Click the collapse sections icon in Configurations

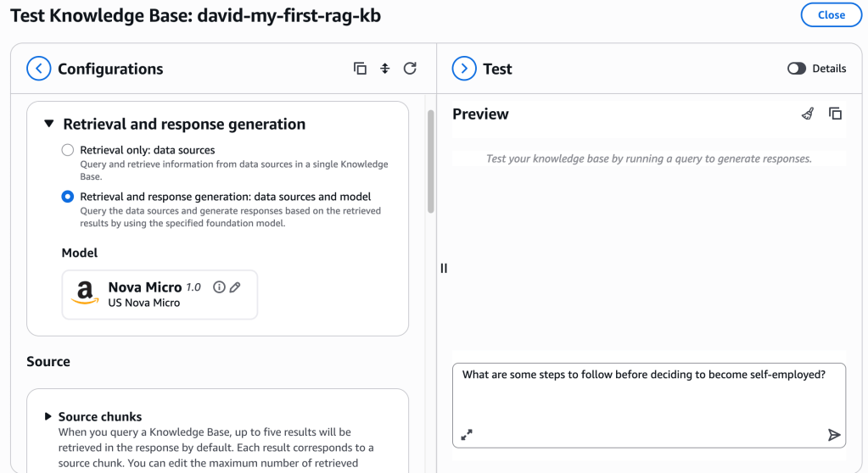point(384,69)
